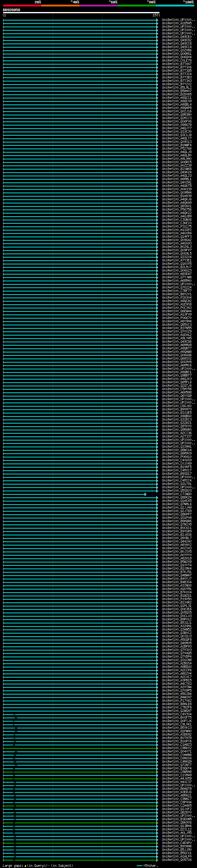Screen dimensions: 197x868
Task: Select label UniRef100_B7T3B3
Action: tap(176, 77)
